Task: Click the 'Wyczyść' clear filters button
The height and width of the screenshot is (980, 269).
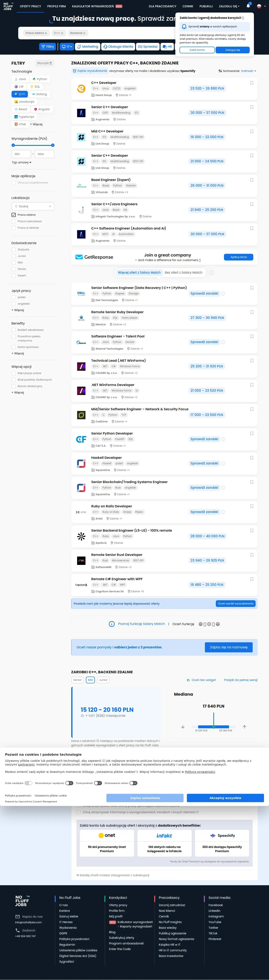Action: 45,63
